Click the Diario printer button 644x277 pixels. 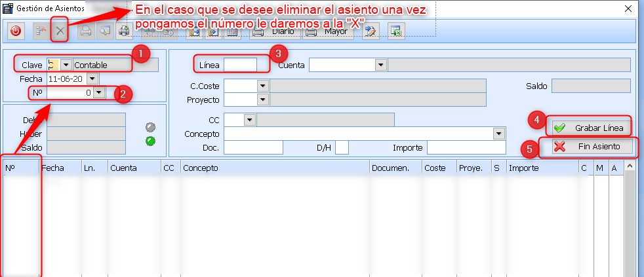(x=275, y=31)
